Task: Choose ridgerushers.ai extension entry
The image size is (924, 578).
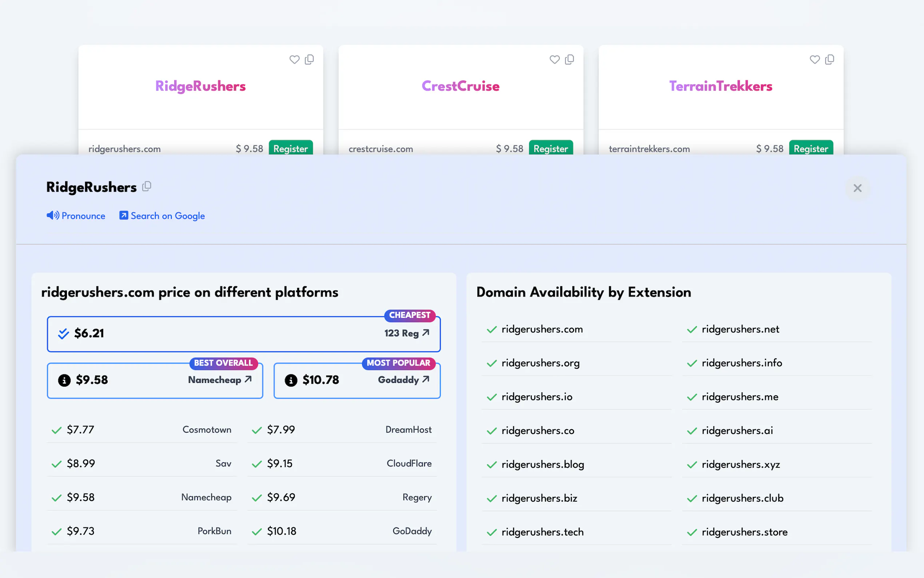Action: (x=737, y=431)
